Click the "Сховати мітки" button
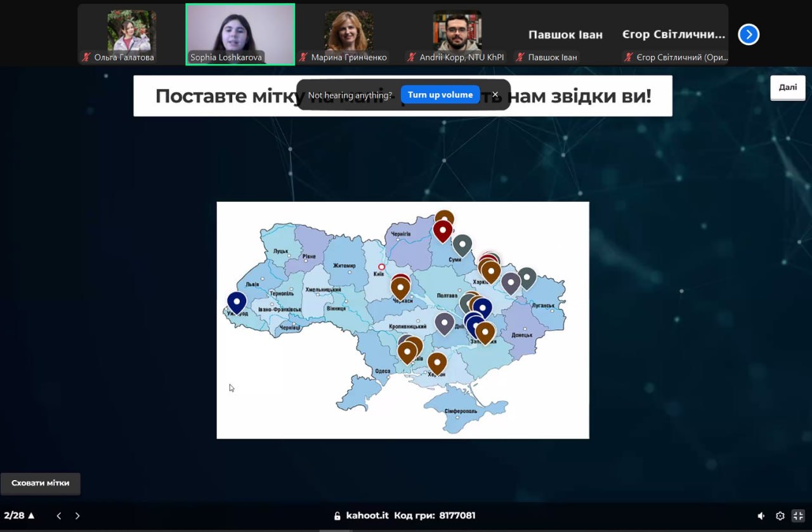 coord(41,483)
